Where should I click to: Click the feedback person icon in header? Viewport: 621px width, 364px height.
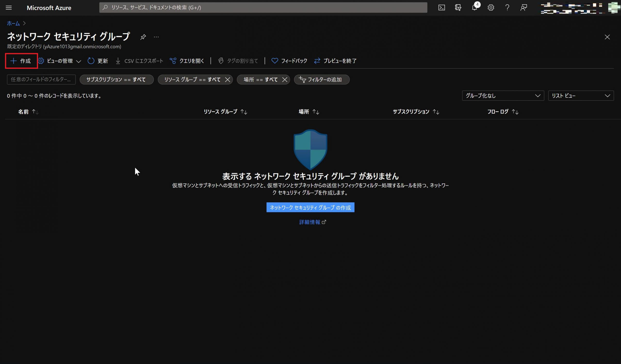[x=523, y=8]
